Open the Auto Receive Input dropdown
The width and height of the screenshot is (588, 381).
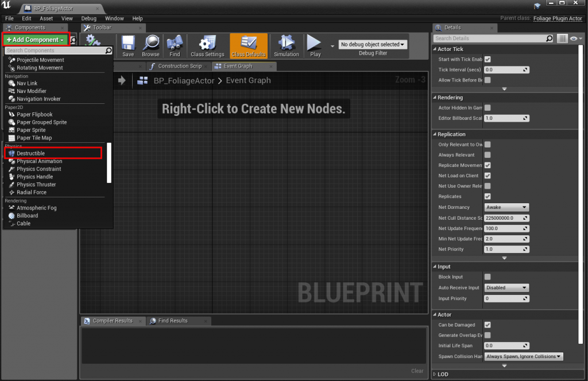506,287
